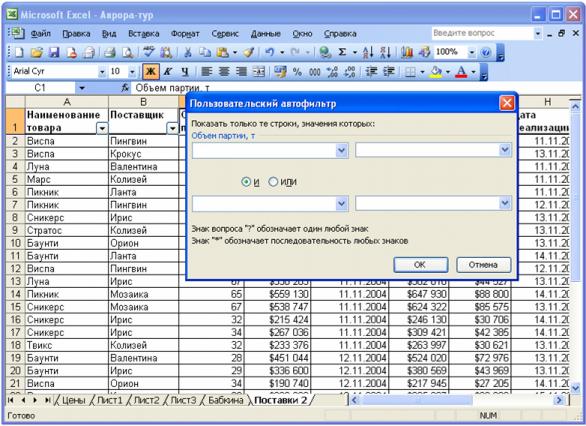586x426 pixels.
Task: Click the horizontal scrollbar thumb
Action: [x=416, y=400]
